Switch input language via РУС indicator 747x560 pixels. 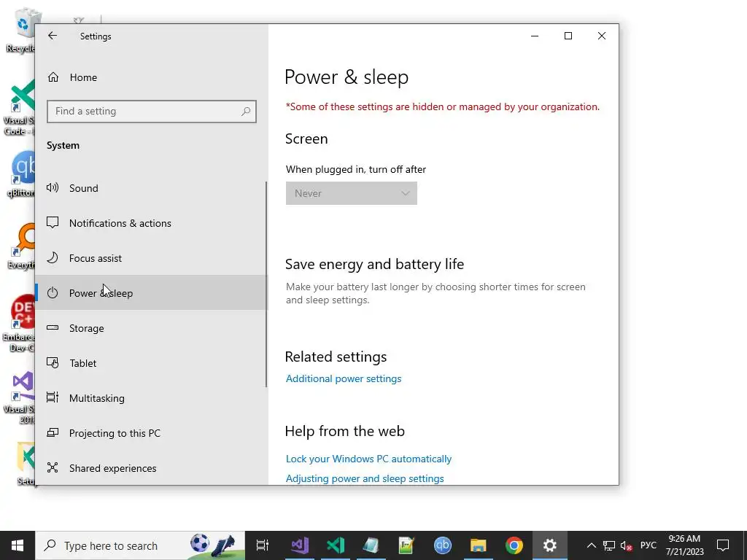pos(649,545)
